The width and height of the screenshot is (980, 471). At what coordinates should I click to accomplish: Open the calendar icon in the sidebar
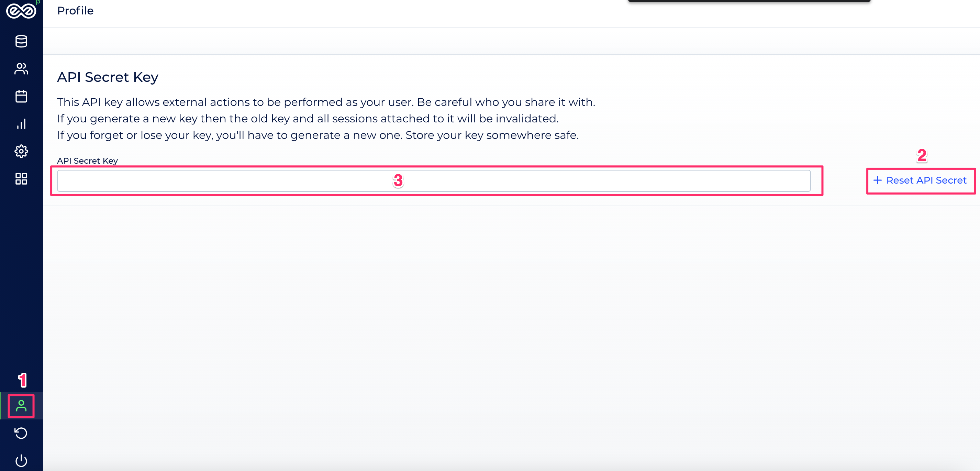[x=21, y=96]
